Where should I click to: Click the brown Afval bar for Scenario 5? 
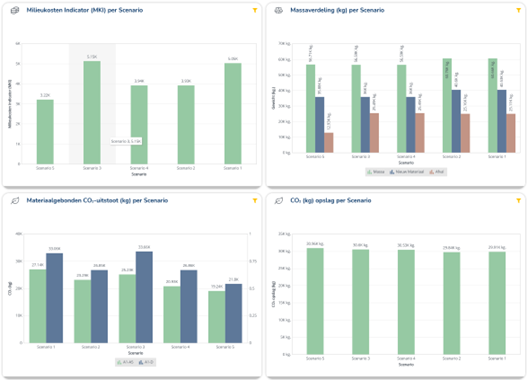tap(329, 142)
